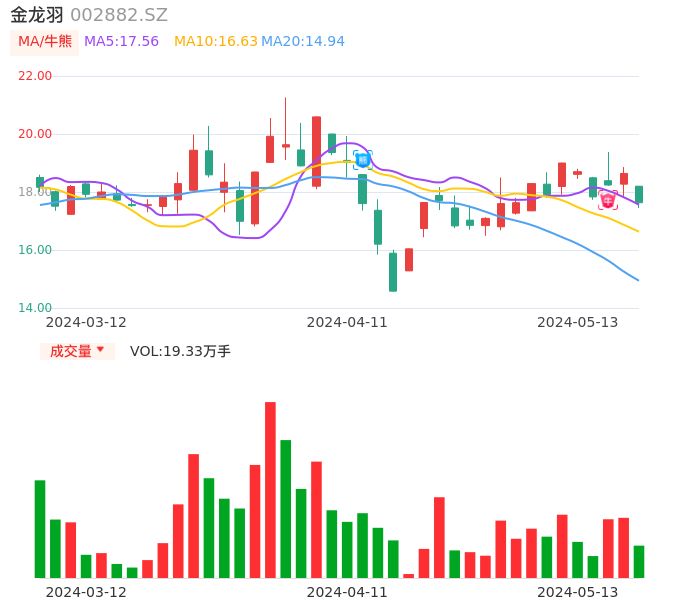Click the VOL:19.33万手 volume readout
The image size is (686, 606).
pos(180,351)
